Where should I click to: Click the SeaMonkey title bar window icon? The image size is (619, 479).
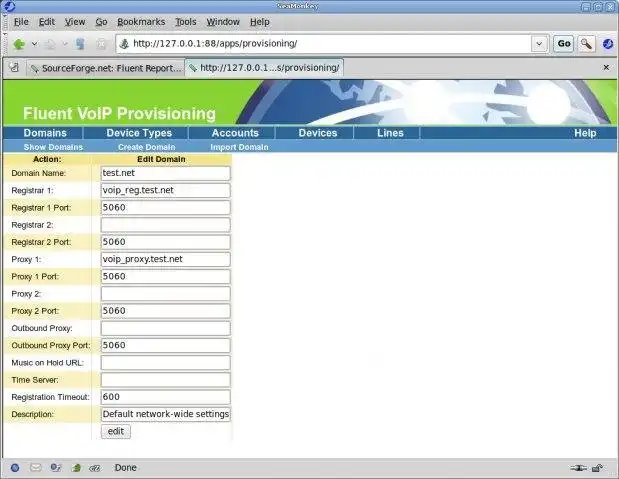[9, 6]
